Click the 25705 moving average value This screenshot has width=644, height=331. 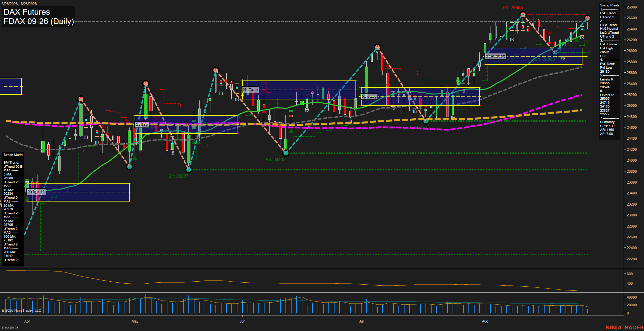8,225
